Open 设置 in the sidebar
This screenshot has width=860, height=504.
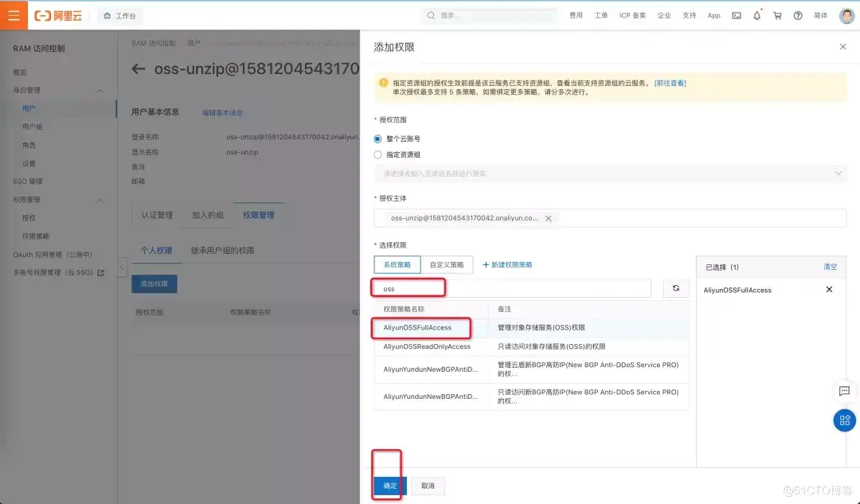29,163
